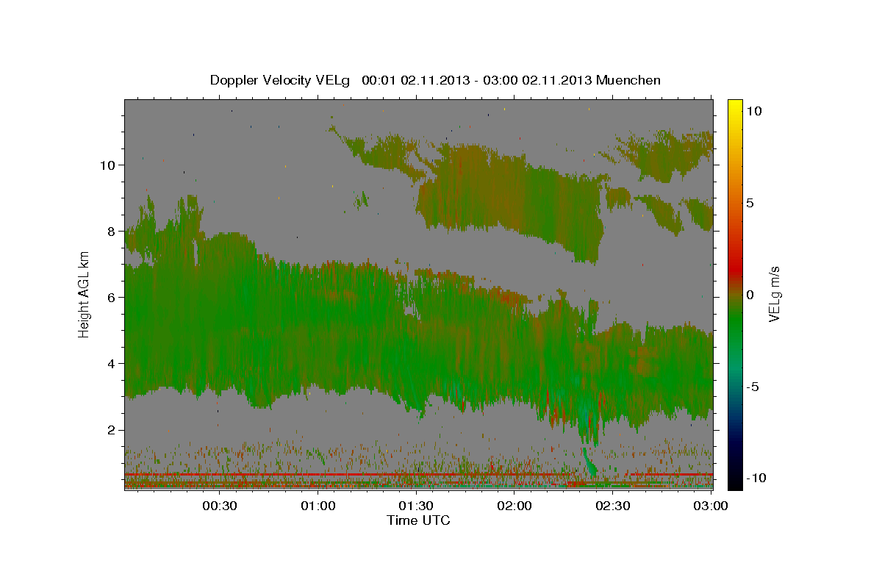The width and height of the screenshot is (882, 588).
Task: Click the 02:00 time axis tick label
Action: coord(514,506)
